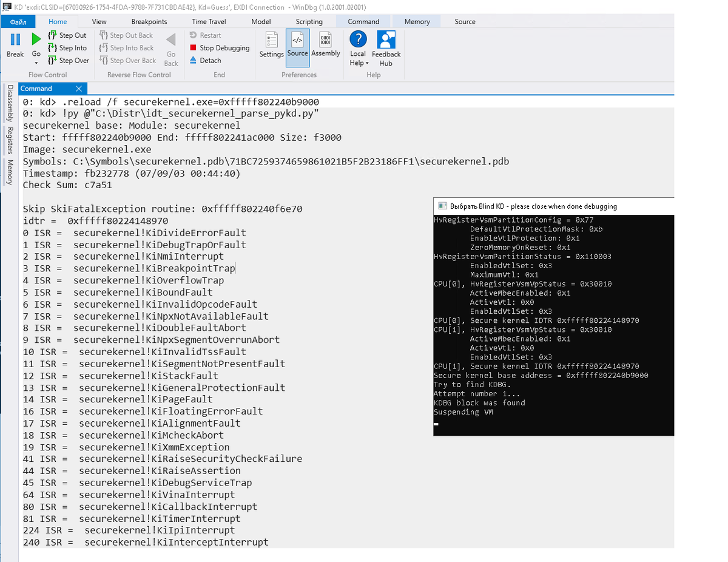Click the KiGeneralProtectionFault ISR 13 line

(x=154, y=388)
